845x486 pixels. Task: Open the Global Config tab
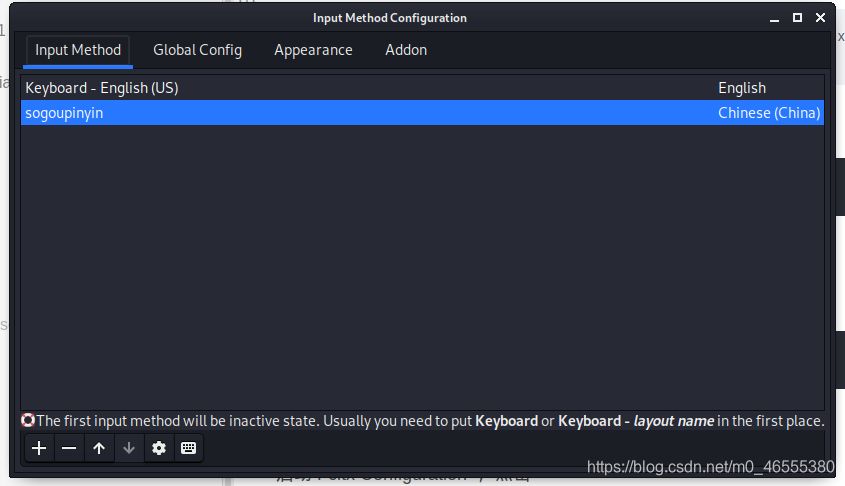(197, 50)
